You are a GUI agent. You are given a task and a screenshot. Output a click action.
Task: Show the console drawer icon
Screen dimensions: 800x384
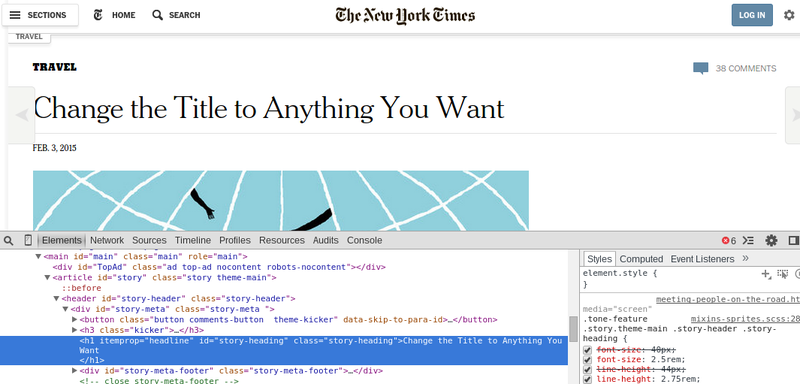[x=748, y=240]
